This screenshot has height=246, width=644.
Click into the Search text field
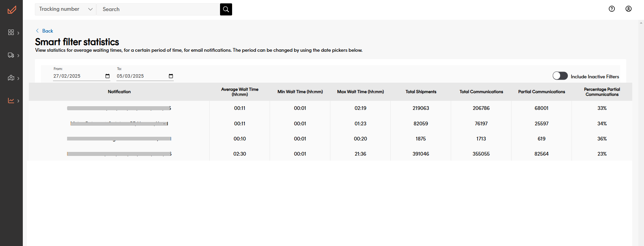[158, 9]
